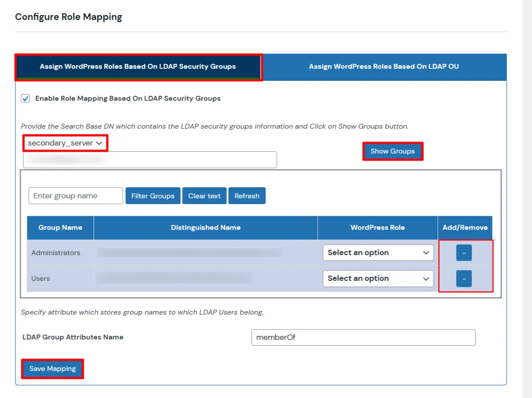
Task: Remove the Administrators group mapping
Action: click(463, 252)
